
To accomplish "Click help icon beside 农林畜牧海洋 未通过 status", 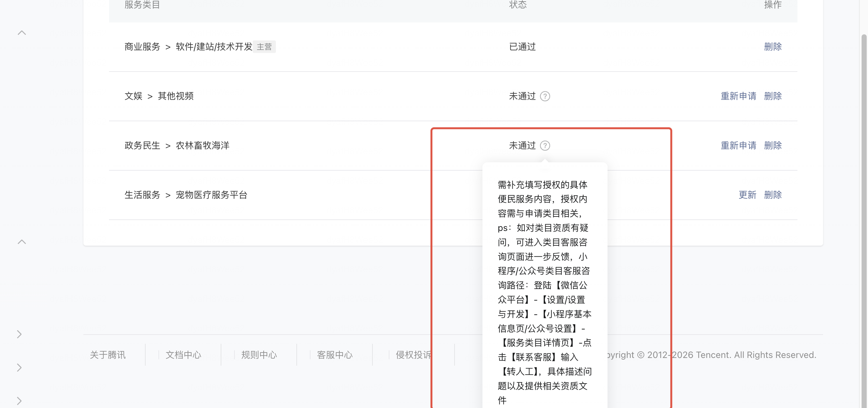I will 545,146.
